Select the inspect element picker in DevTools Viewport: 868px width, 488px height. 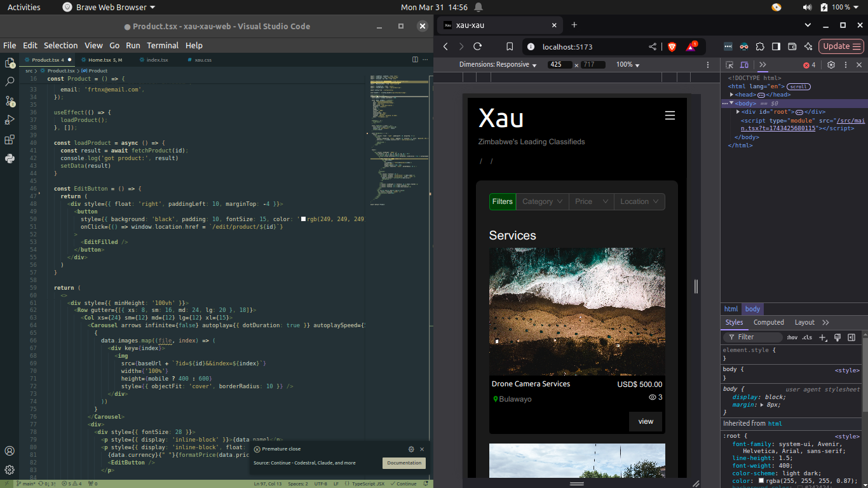(729, 65)
